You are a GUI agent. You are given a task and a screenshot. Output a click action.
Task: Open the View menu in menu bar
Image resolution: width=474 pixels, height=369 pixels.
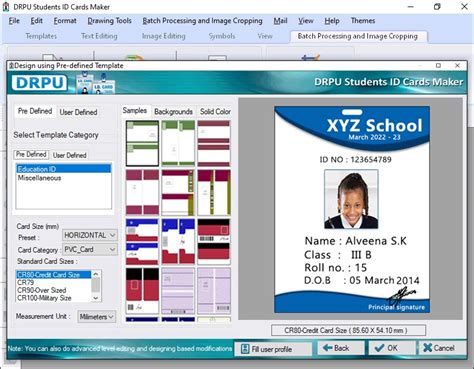pos(306,21)
